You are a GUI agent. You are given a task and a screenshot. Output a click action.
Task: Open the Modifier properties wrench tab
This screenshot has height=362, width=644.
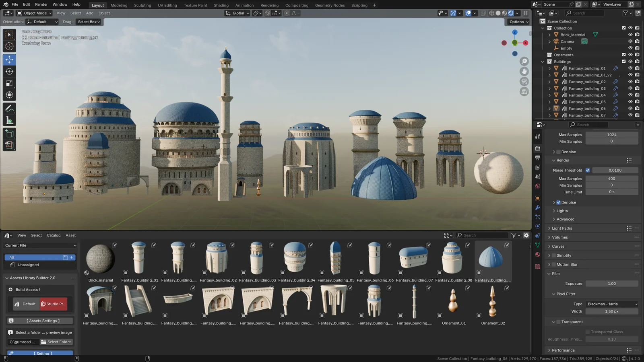pyautogui.click(x=537, y=208)
